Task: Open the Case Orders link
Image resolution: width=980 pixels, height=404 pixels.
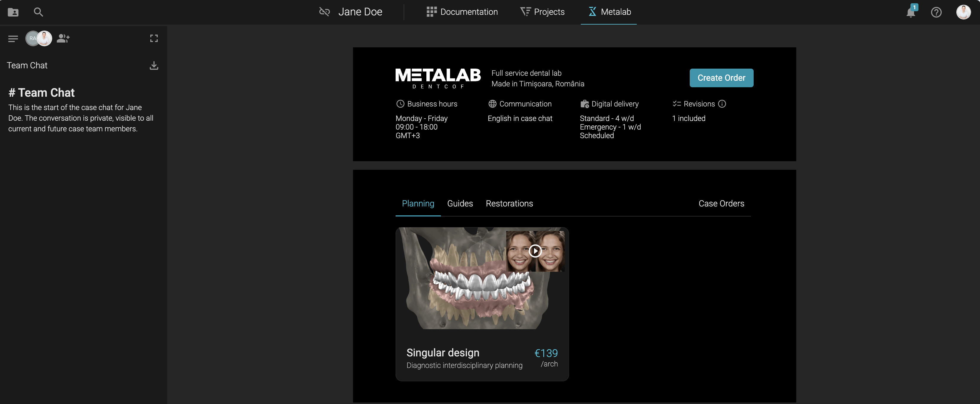Action: coord(721,203)
